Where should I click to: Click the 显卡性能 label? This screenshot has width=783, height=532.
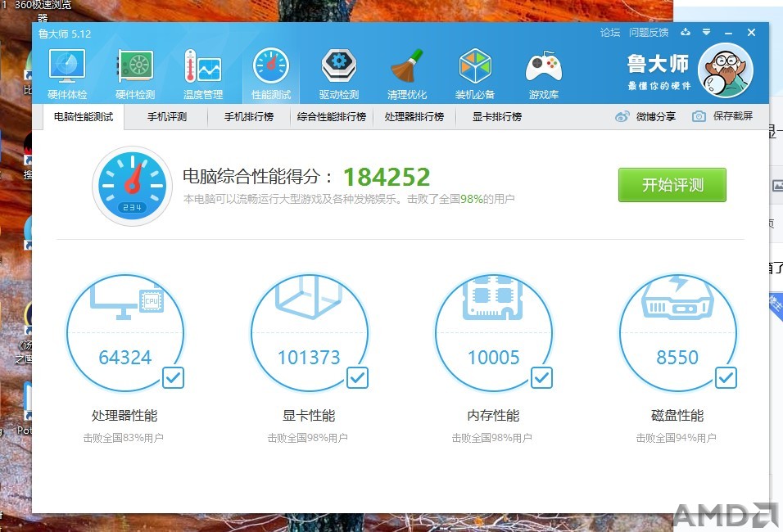(309, 415)
